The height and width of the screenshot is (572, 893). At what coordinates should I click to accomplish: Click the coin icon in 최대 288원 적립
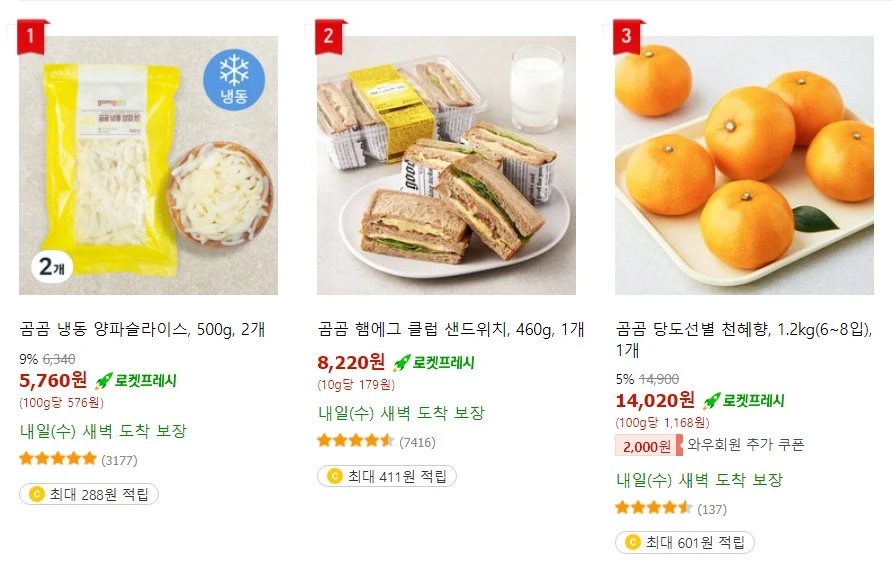point(37,494)
